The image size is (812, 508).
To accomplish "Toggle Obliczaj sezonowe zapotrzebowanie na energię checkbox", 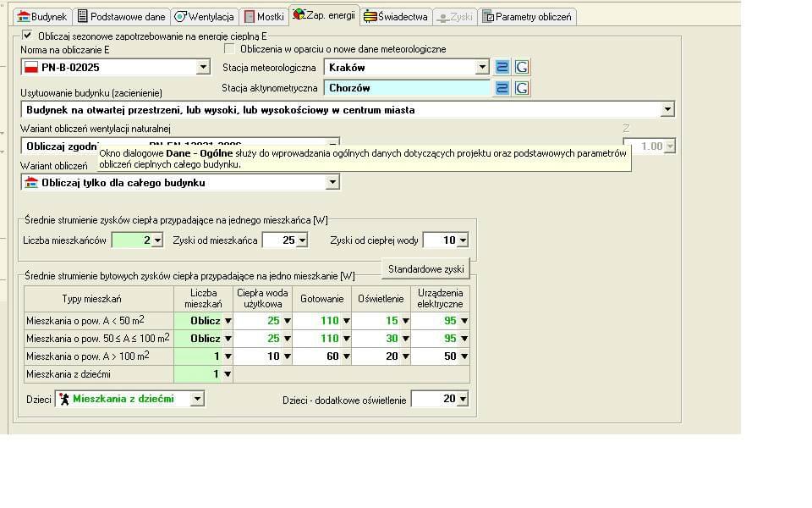I will [x=27, y=36].
